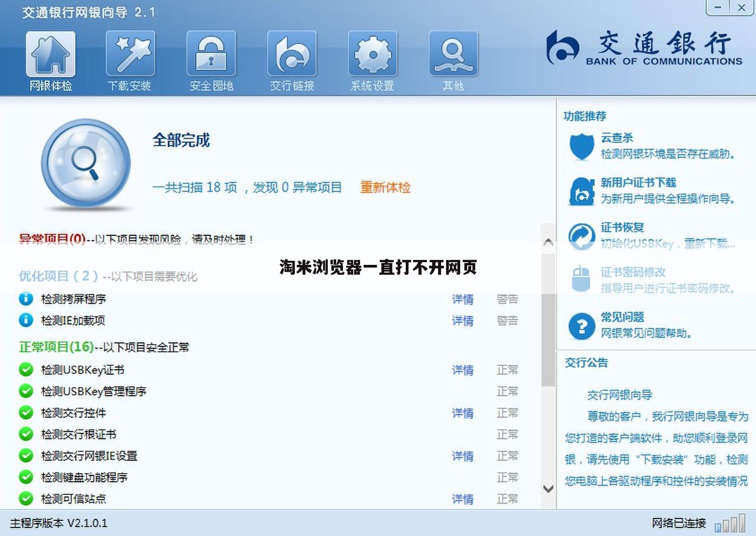756x536 pixels.
Task: Select the 下载安装 tab label
Action: 130,86
